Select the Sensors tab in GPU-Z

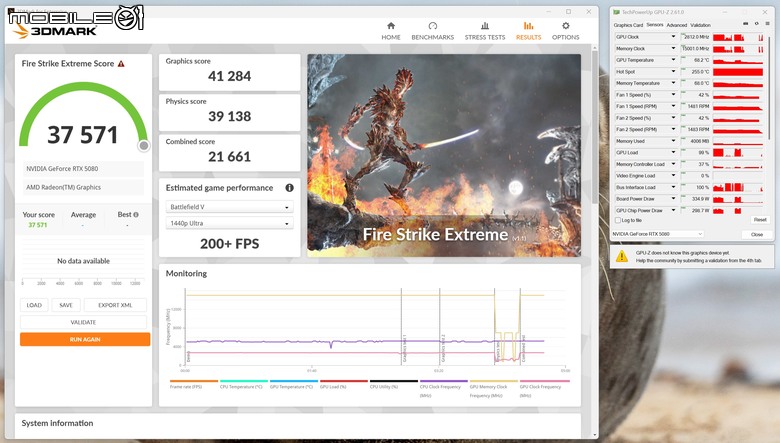[655, 25]
